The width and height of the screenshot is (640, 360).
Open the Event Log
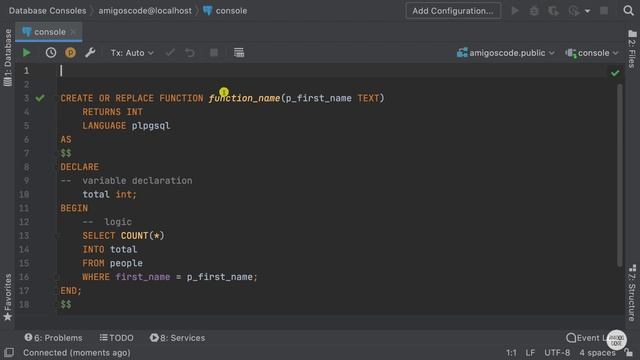click(x=587, y=338)
